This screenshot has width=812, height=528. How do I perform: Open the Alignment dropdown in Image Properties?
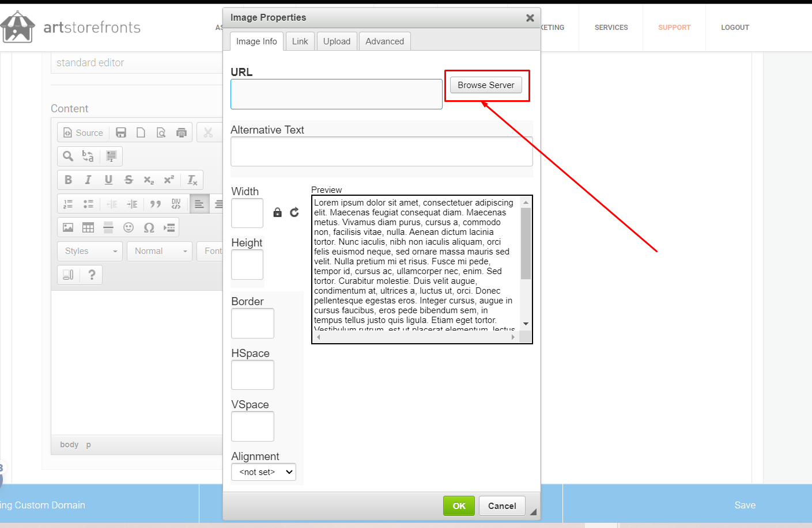263,472
